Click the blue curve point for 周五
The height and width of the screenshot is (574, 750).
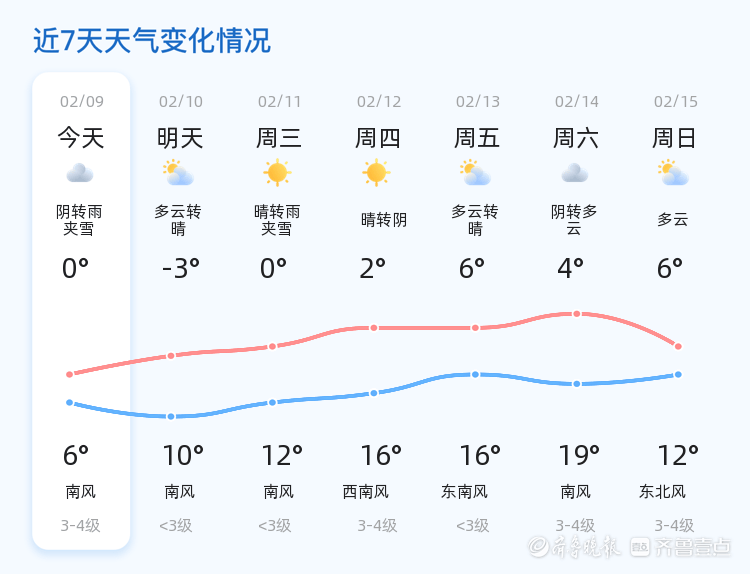coord(475,374)
